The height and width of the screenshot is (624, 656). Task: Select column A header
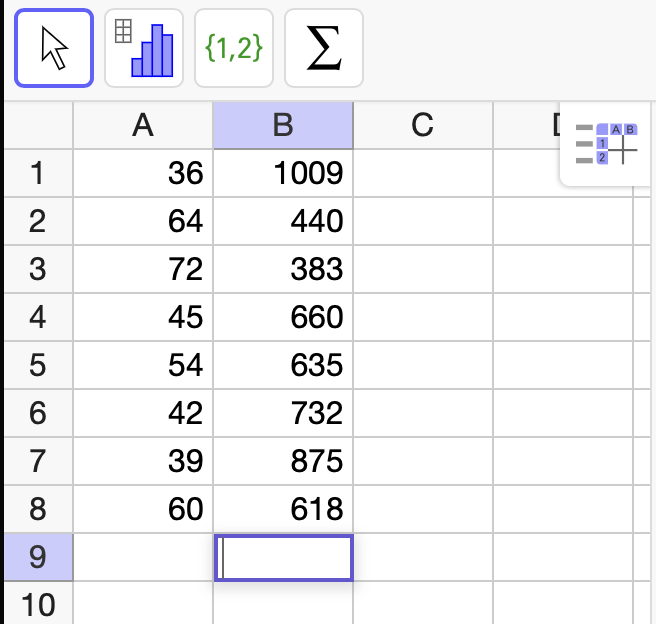(x=143, y=125)
